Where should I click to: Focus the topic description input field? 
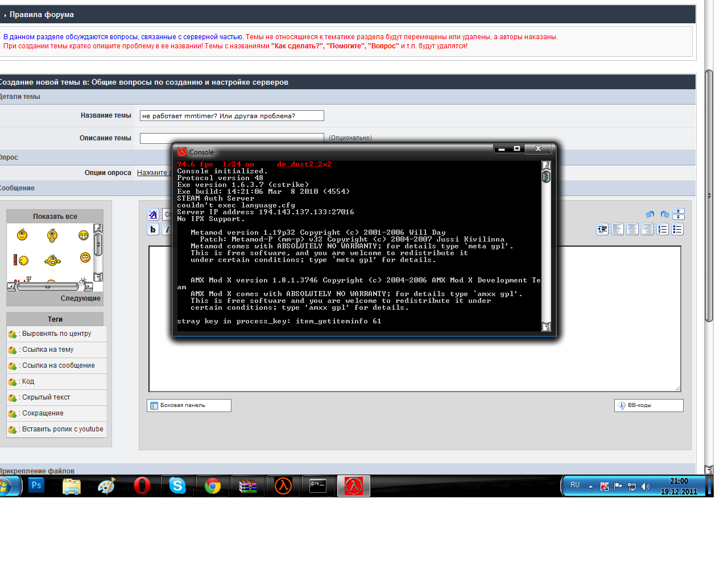tap(232, 138)
